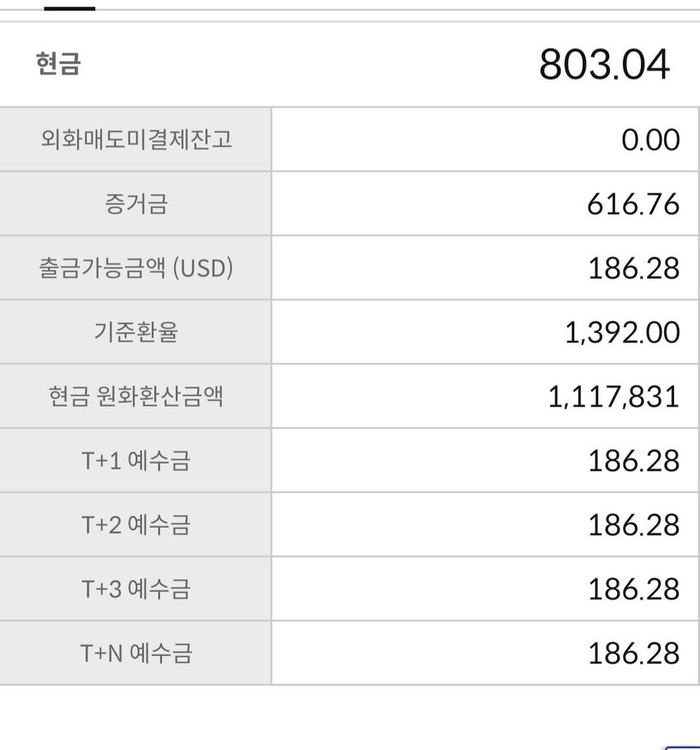Click the T+2 예수금 label
The height and width of the screenshot is (750, 700).
[136, 525]
